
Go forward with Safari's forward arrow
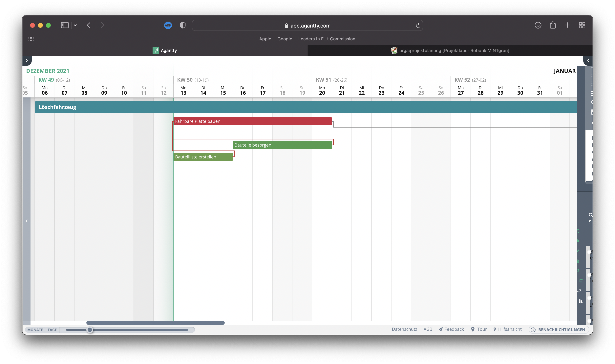pos(103,25)
